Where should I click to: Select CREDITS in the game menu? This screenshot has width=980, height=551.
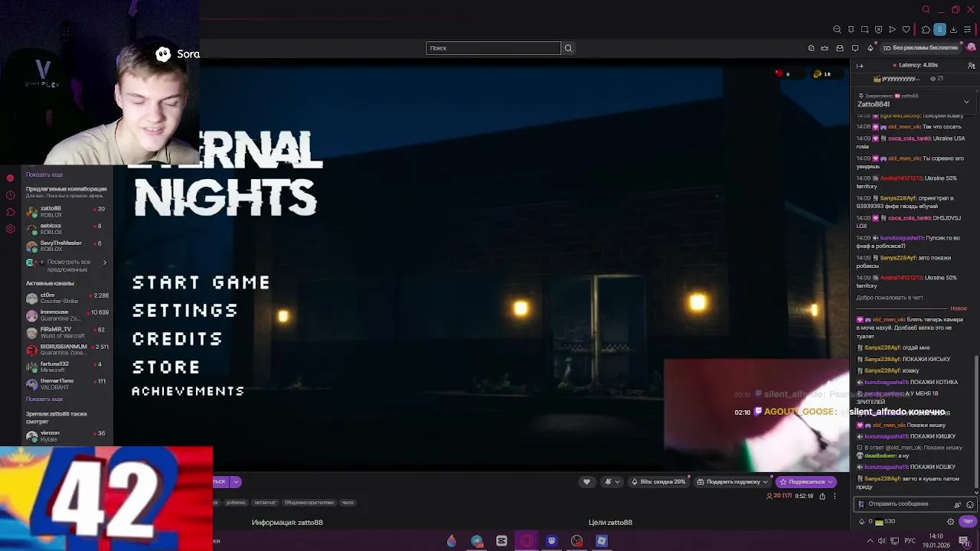click(178, 339)
